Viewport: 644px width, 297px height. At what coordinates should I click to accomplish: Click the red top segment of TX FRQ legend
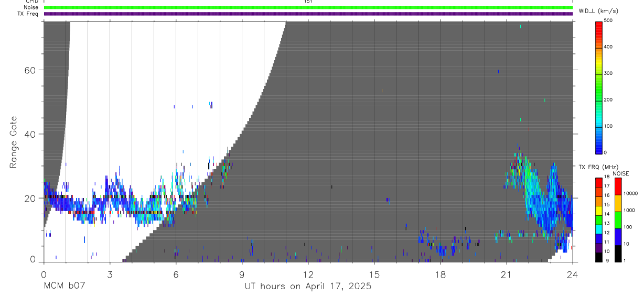click(x=599, y=183)
